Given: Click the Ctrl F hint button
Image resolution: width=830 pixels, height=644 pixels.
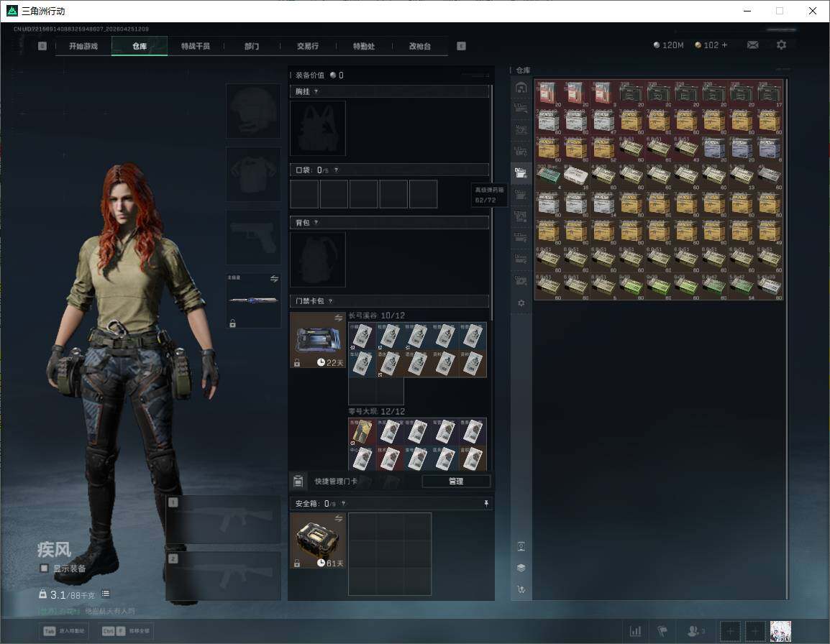Looking at the screenshot, I should pos(126,631).
